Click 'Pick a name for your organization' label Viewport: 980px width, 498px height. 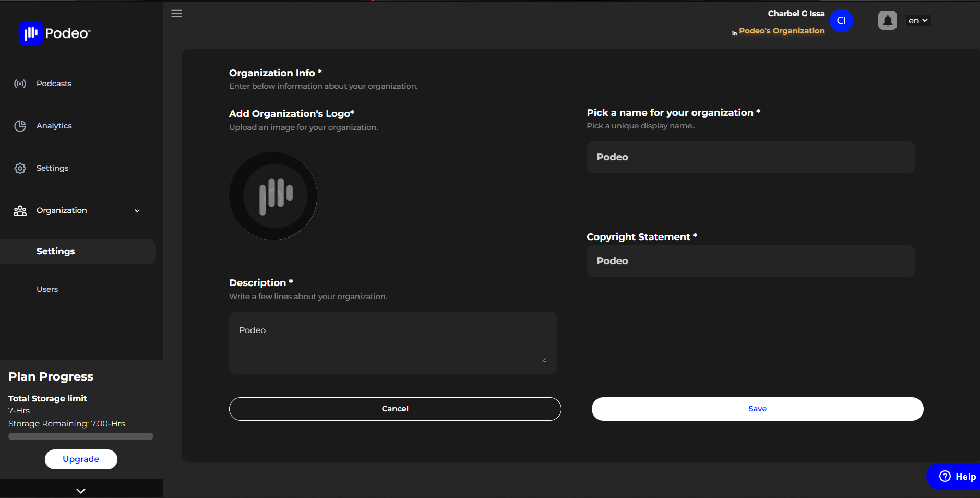pos(674,113)
